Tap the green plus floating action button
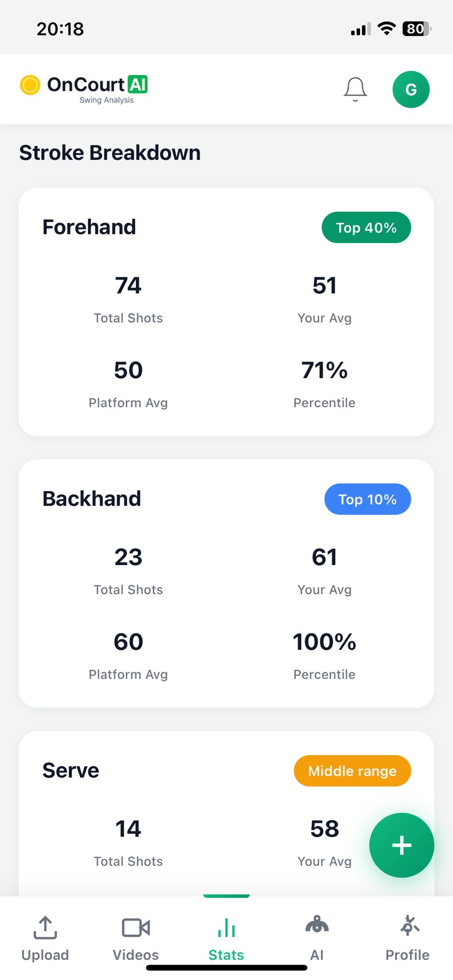The width and height of the screenshot is (453, 980). (401, 845)
